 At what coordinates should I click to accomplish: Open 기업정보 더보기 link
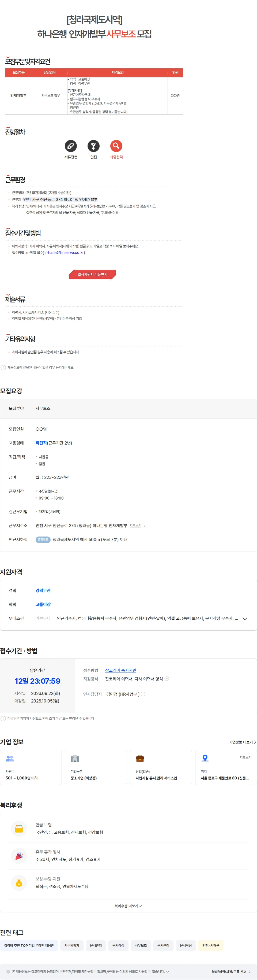[x=243, y=742]
